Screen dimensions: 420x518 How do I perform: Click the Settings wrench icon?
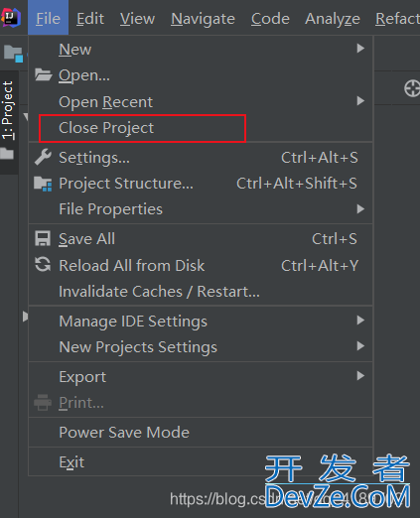point(43,157)
